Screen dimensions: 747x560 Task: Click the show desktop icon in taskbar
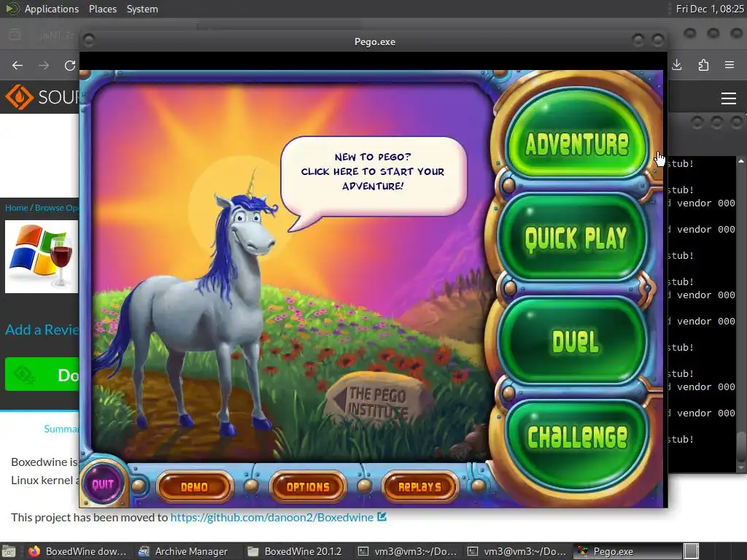tap(9, 551)
